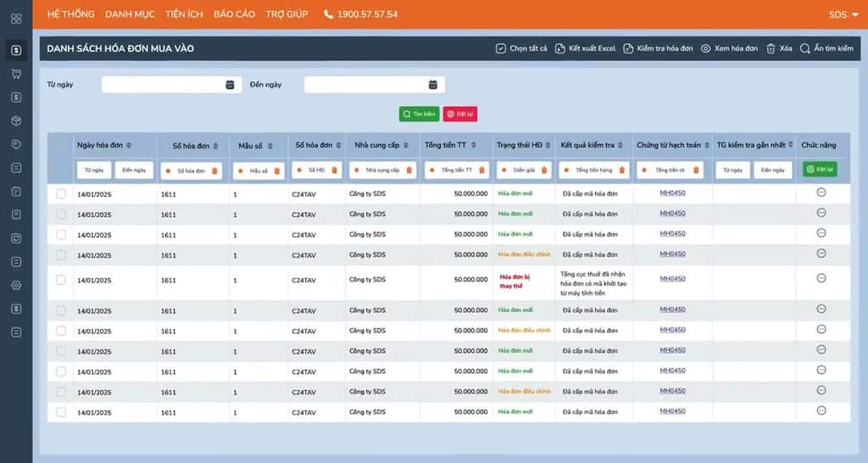
Task: Click the magnifier icon for Ẩn tìm kiếm
Action: [805, 48]
